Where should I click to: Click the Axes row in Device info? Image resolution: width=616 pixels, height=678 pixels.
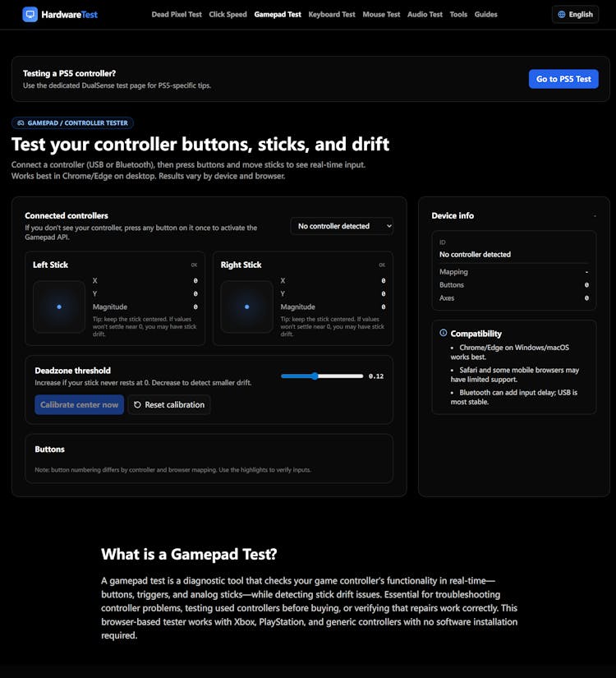514,298
